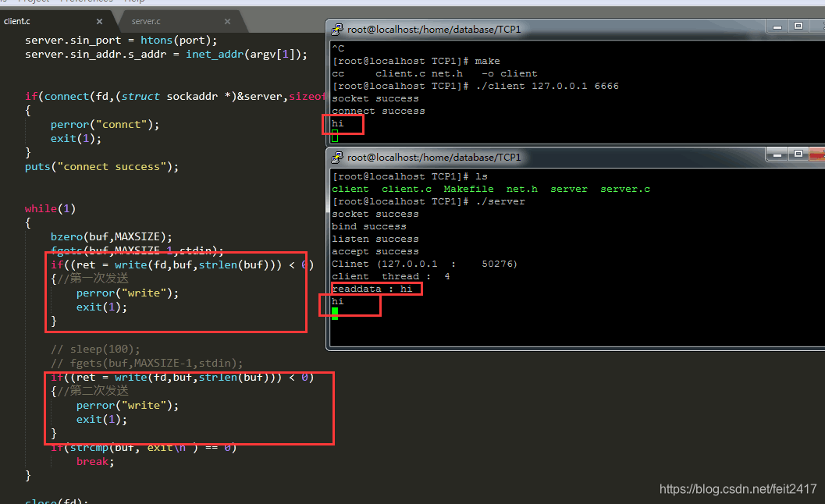
Task: Click perror("write"); under the 第一次发送 comment
Action: coord(127,293)
